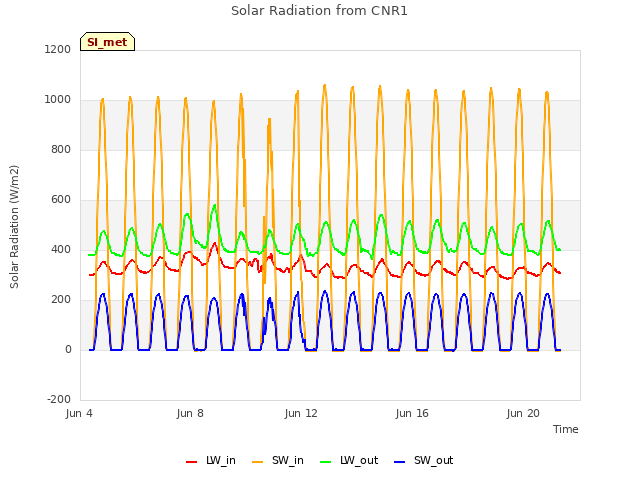The height and width of the screenshot is (480, 640).
Task: Toggle the LW_out legend entry
Action: point(349,460)
